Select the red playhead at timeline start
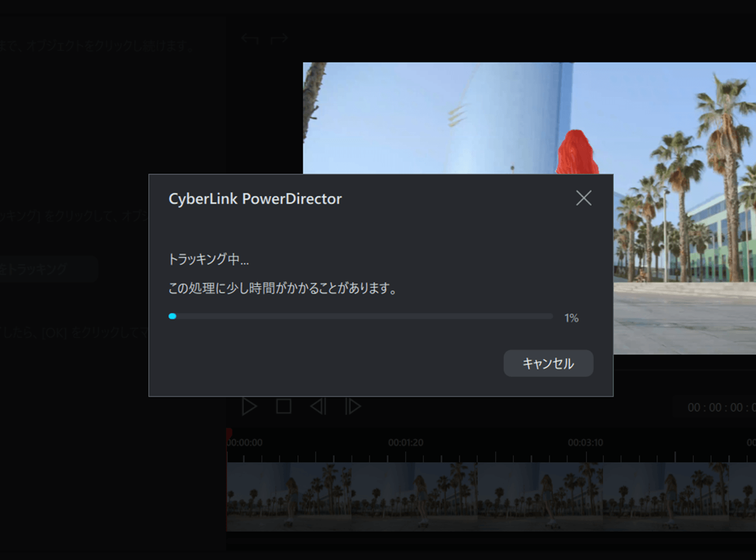 229,434
